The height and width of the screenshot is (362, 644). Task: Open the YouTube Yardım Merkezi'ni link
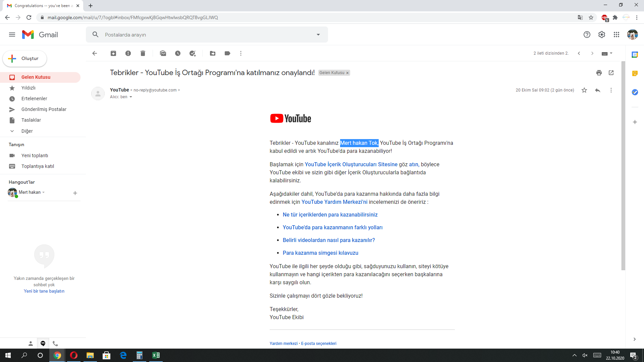(334, 202)
